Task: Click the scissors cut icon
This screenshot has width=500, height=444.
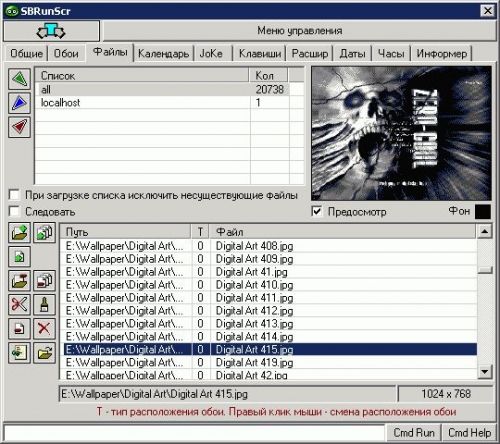Action: (x=19, y=304)
